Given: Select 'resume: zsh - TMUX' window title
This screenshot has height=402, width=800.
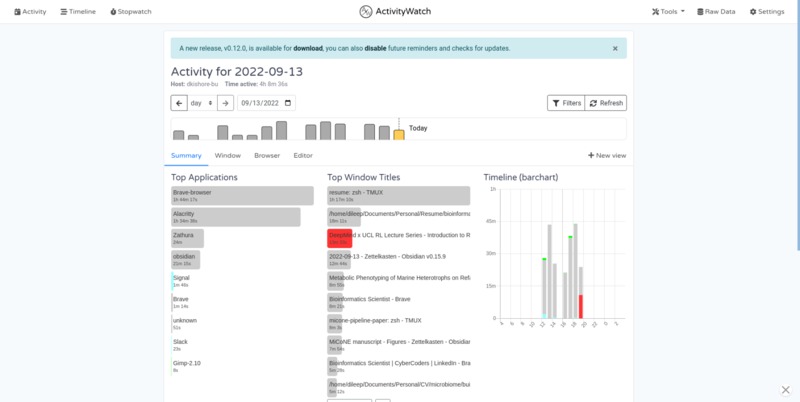Looking at the screenshot, I should point(398,196).
